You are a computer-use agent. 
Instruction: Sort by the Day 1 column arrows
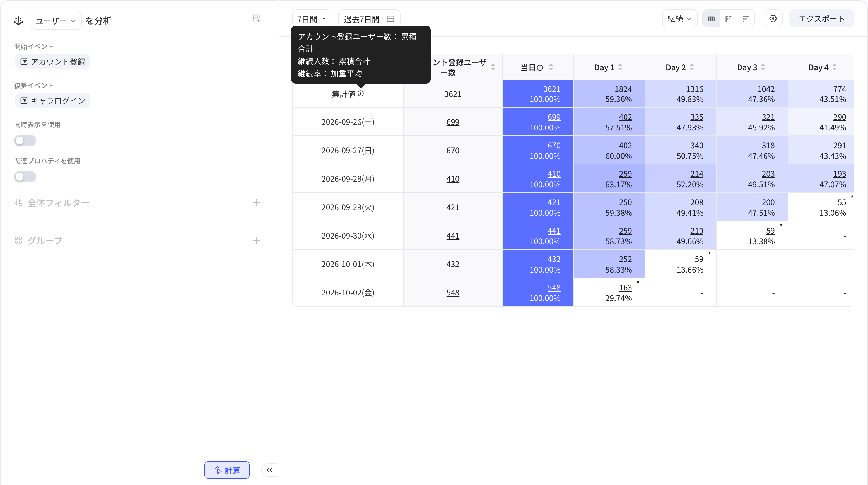[620, 67]
